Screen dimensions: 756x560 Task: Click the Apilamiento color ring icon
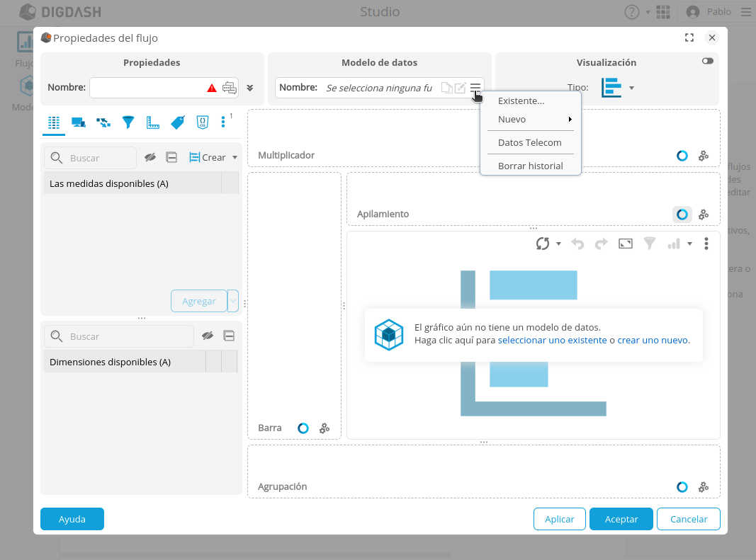(682, 214)
